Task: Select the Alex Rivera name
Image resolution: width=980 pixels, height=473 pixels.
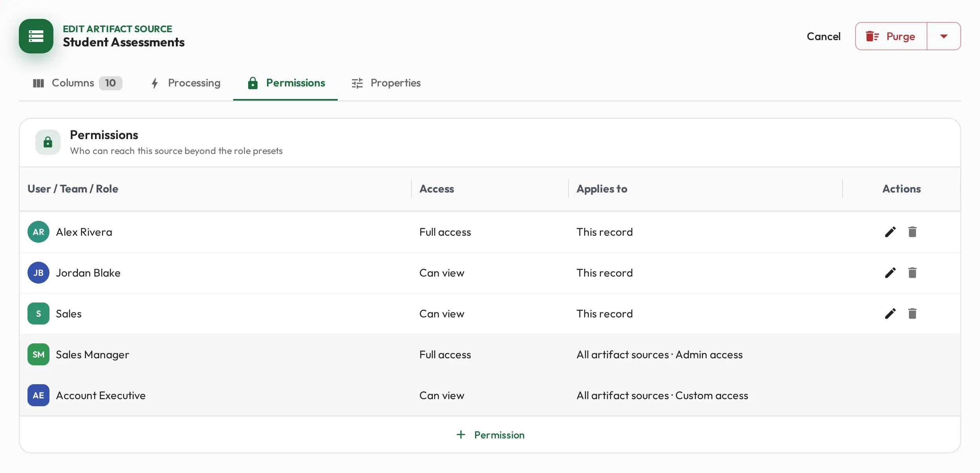Action: 84,232
